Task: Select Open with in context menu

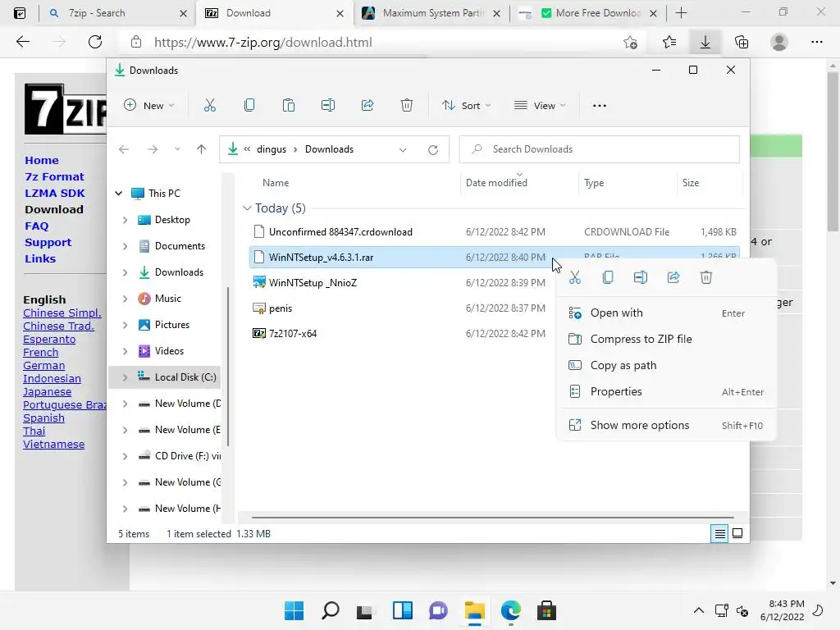Action: pyautogui.click(x=666, y=313)
